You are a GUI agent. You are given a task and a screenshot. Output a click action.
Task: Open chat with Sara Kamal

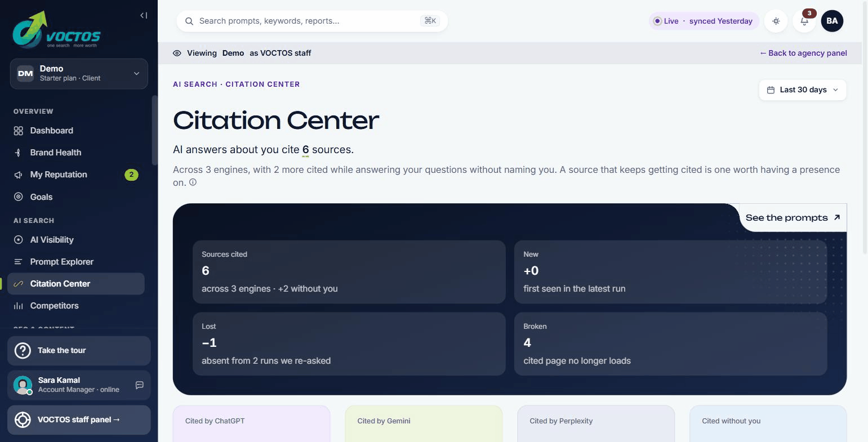[140, 385]
